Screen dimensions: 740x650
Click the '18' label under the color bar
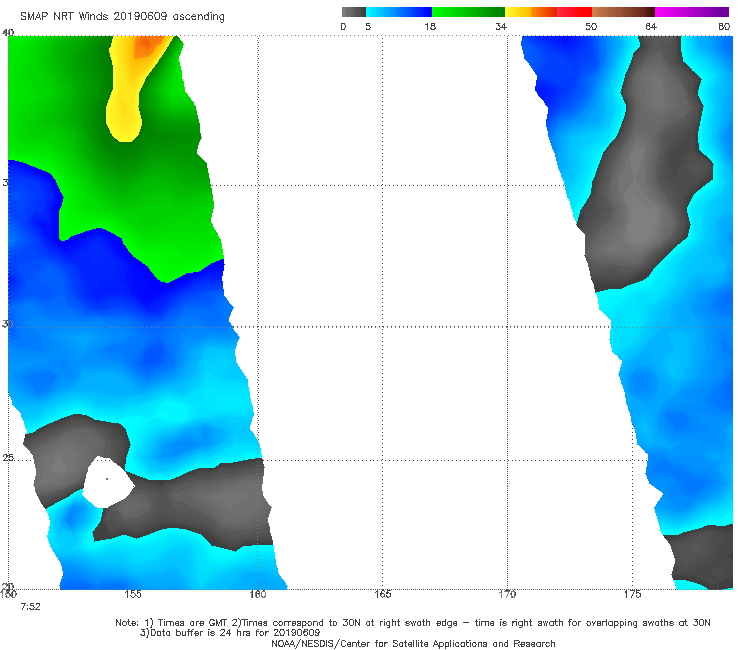pyautogui.click(x=430, y=26)
